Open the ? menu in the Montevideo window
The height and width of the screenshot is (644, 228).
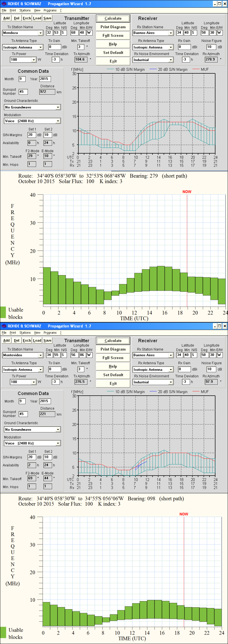pos(61,333)
